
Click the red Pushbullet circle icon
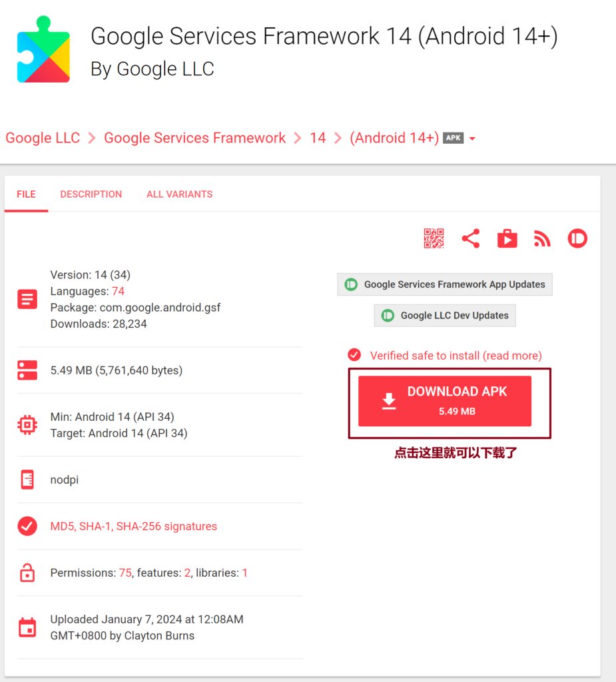[x=577, y=238]
